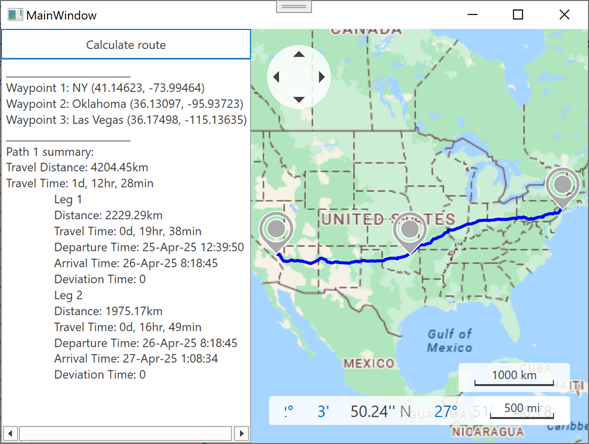Minimize the MainWindow window
The height and width of the screenshot is (444, 589).
(x=472, y=15)
